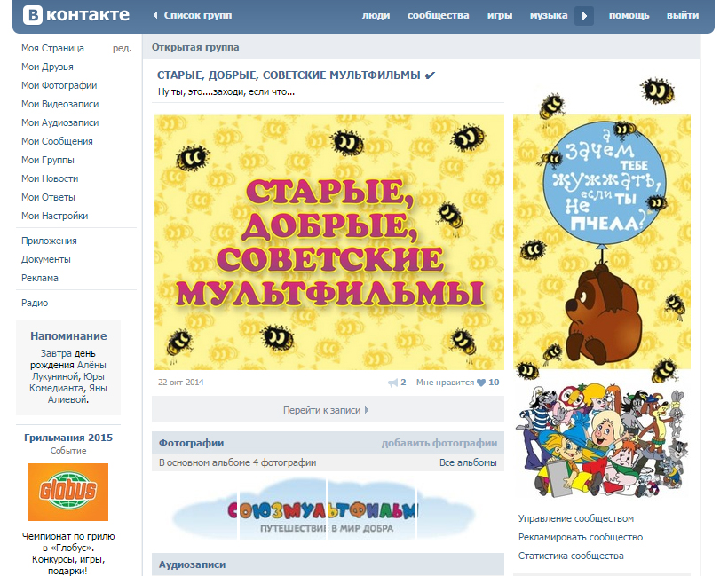Open Реклама in the sidebar
The image size is (728, 576).
tap(40, 278)
